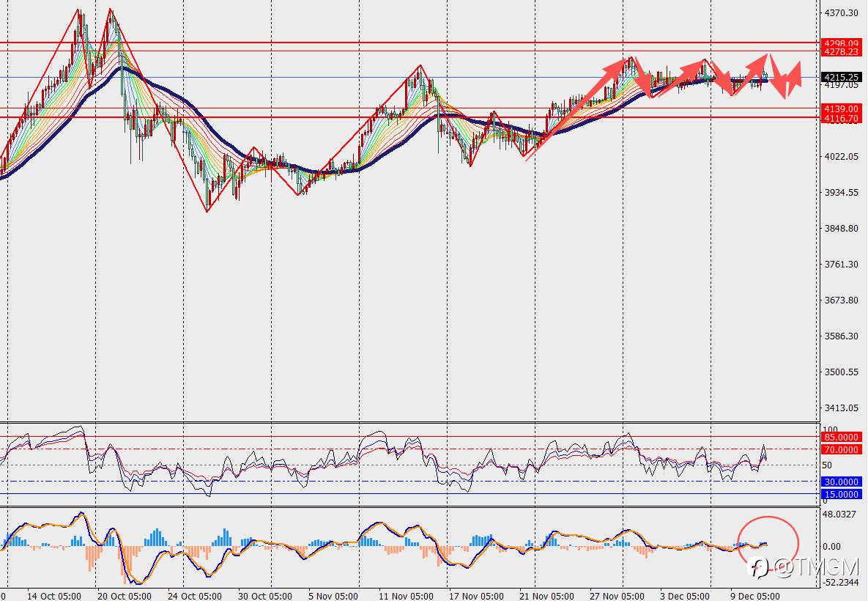Click the 30 Oct 05:00 date label
Viewport: 868px width, 601px height.
264,596
